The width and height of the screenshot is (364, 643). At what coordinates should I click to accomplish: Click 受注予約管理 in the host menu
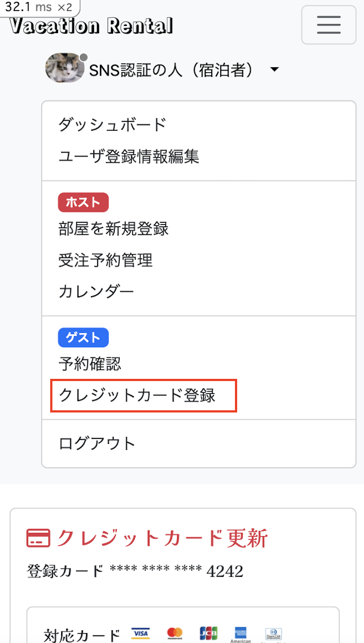[x=104, y=260]
